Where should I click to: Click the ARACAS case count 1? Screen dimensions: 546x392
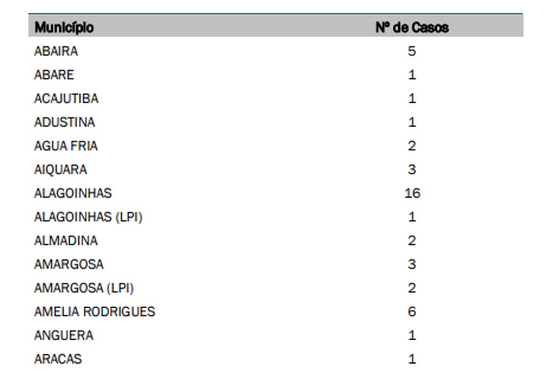[412, 359]
